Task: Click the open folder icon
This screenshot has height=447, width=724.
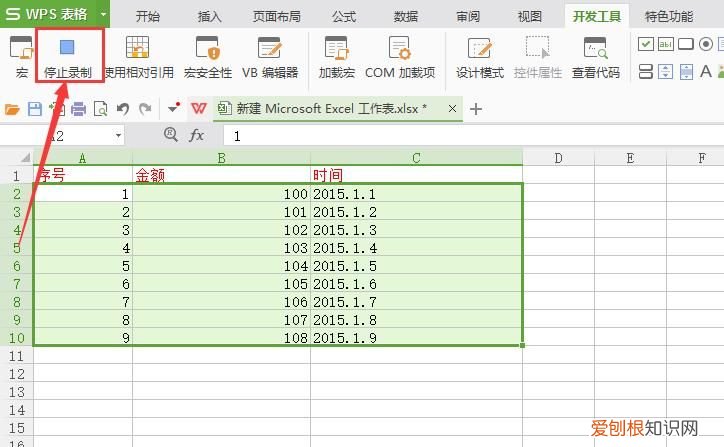Action: 12,109
